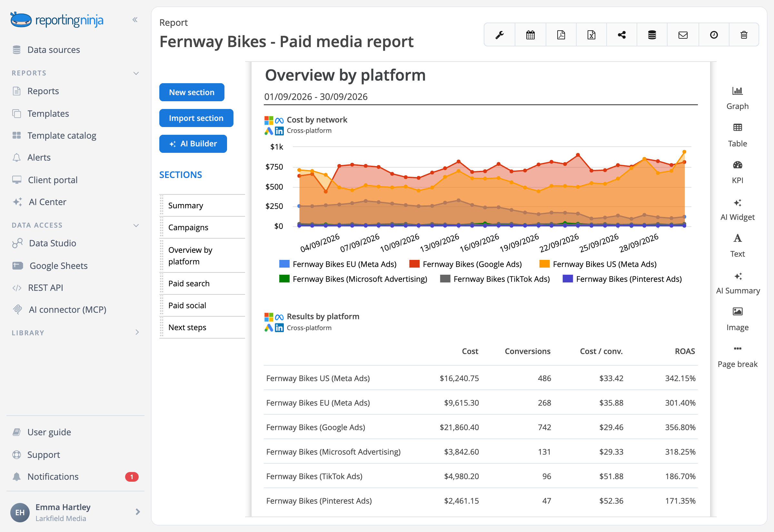The image size is (774, 532).
Task: Open the Paid social section
Action: coord(202,305)
